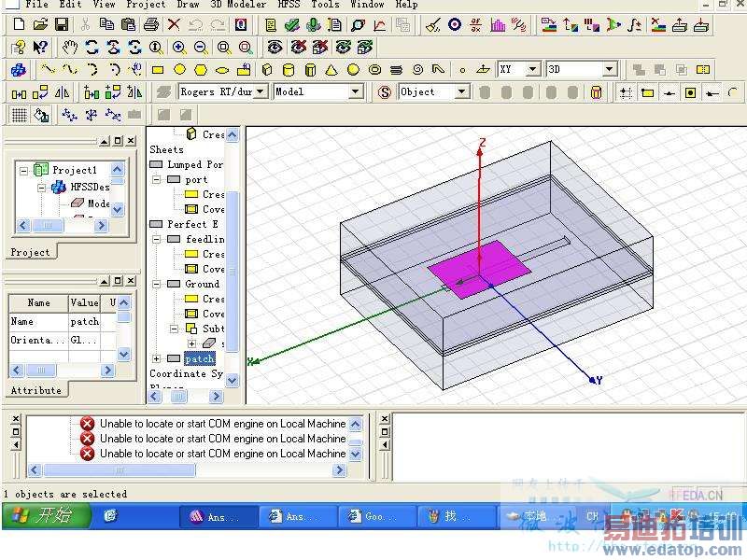Open the 3D movement mode dropdown
Screen dimensions: 747x560
tap(609, 69)
